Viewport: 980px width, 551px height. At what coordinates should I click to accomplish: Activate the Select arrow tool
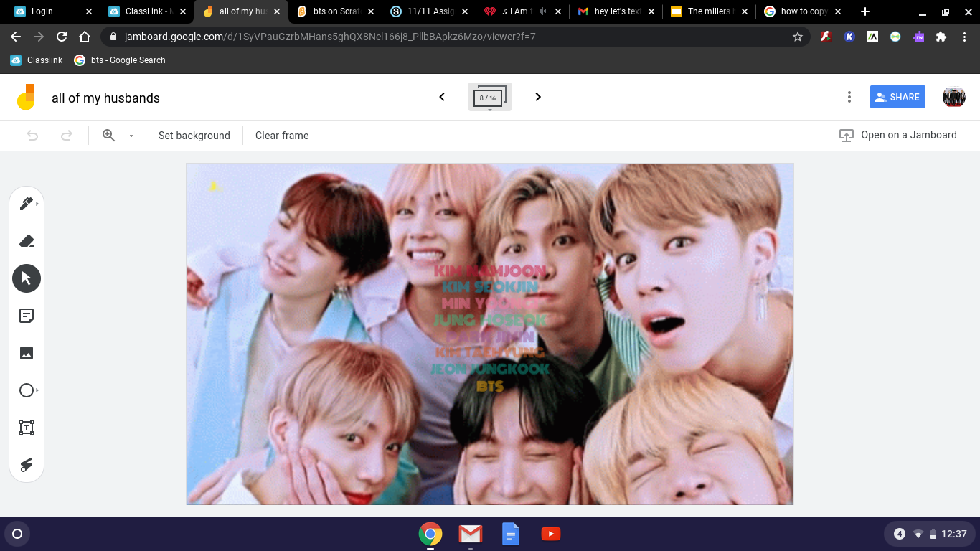27,278
